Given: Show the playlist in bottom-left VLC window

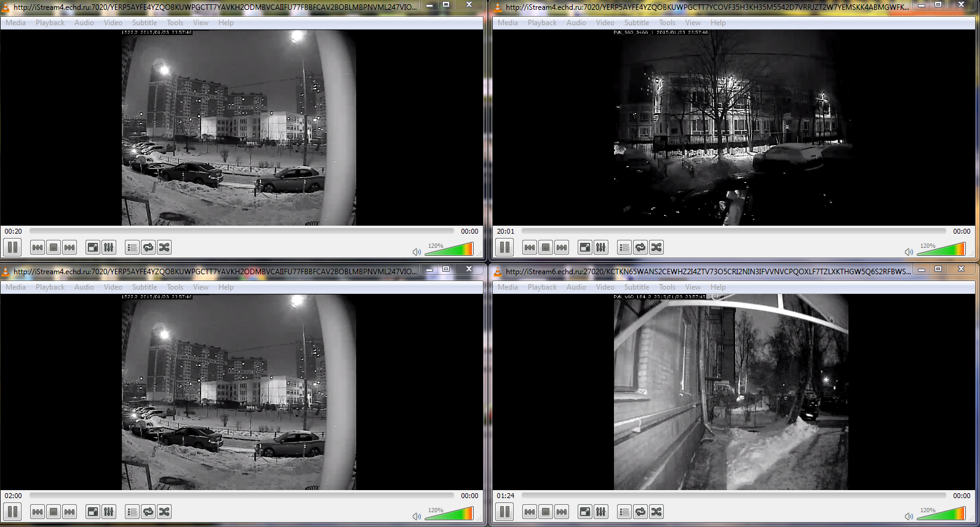Looking at the screenshot, I should (x=132, y=512).
